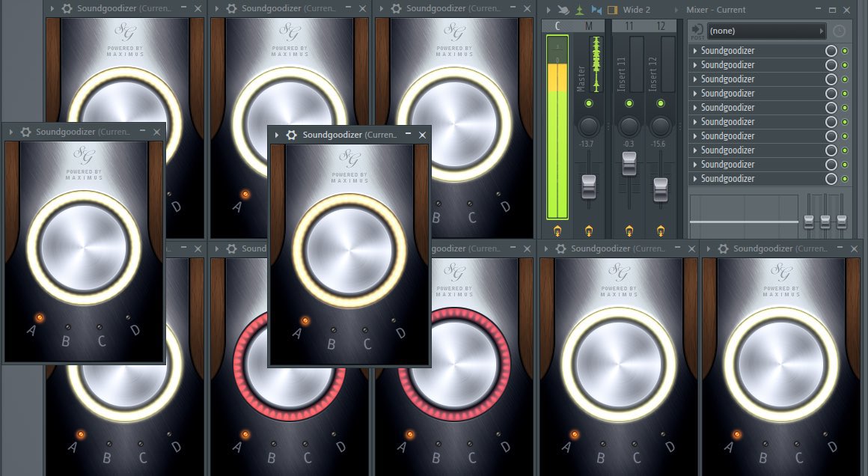Expand the first Soundgoodizer slot arrow
Image resolution: width=868 pixels, height=476 pixels.
694,50
